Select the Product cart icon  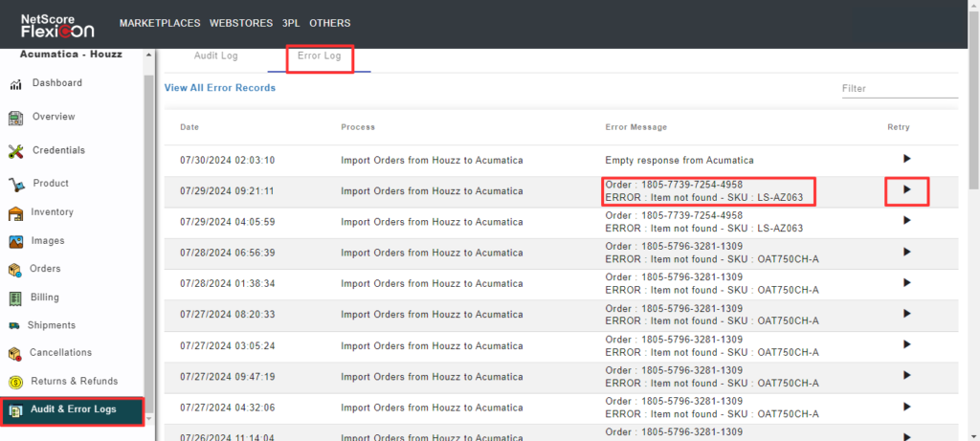15,184
